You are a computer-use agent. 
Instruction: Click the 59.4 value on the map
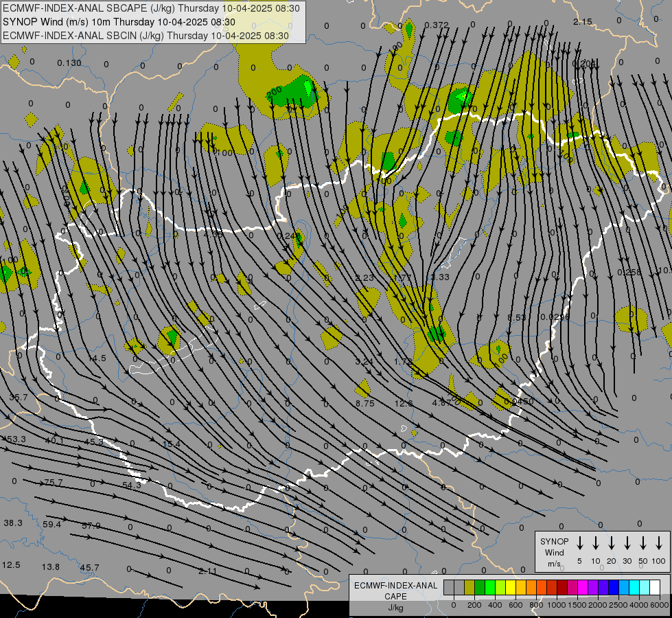(52, 524)
